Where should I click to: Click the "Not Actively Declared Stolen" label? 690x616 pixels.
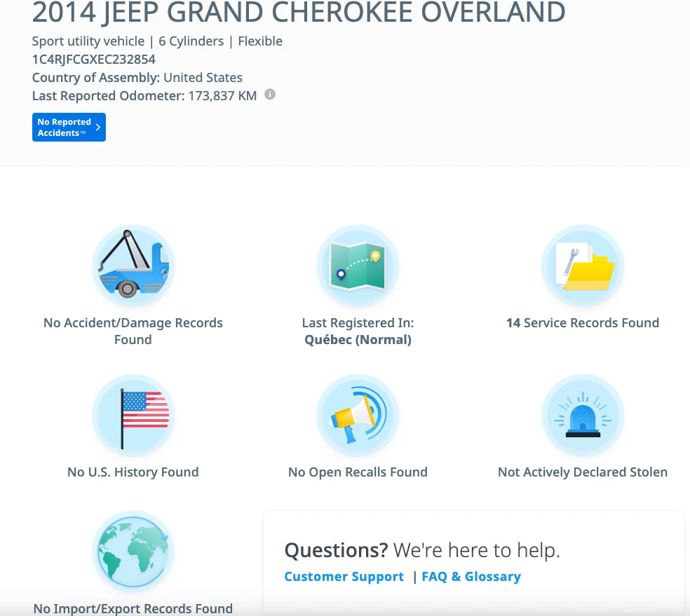[x=583, y=472]
